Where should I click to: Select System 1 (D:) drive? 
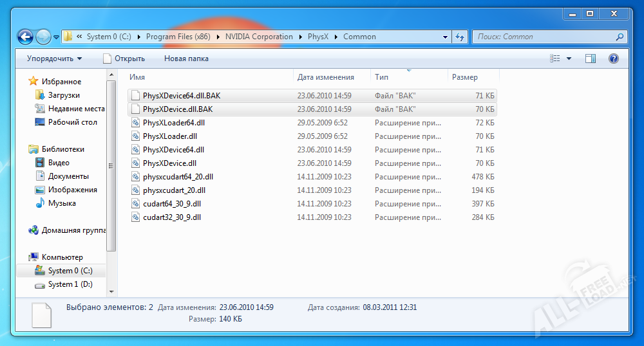pyautogui.click(x=70, y=284)
